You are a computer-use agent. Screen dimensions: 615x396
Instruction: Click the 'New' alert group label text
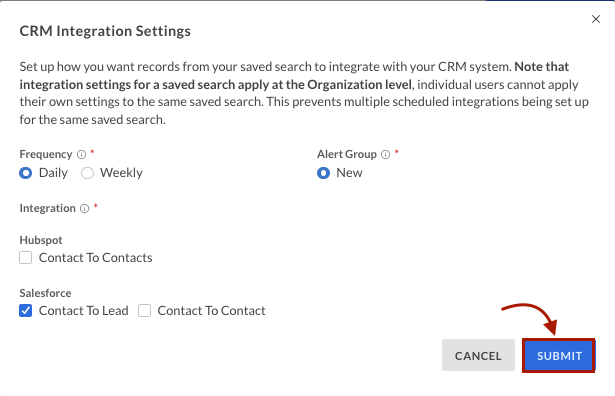349,173
